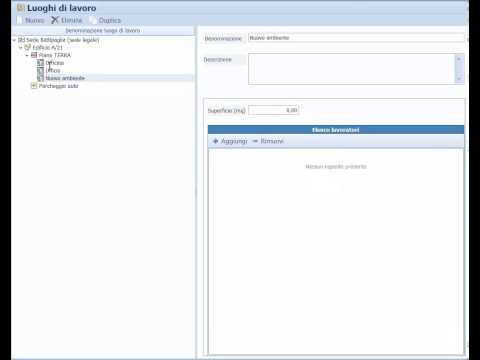The image size is (480, 360).
Task: Select Nuovo ambiente in the tree
Action: 65,78
